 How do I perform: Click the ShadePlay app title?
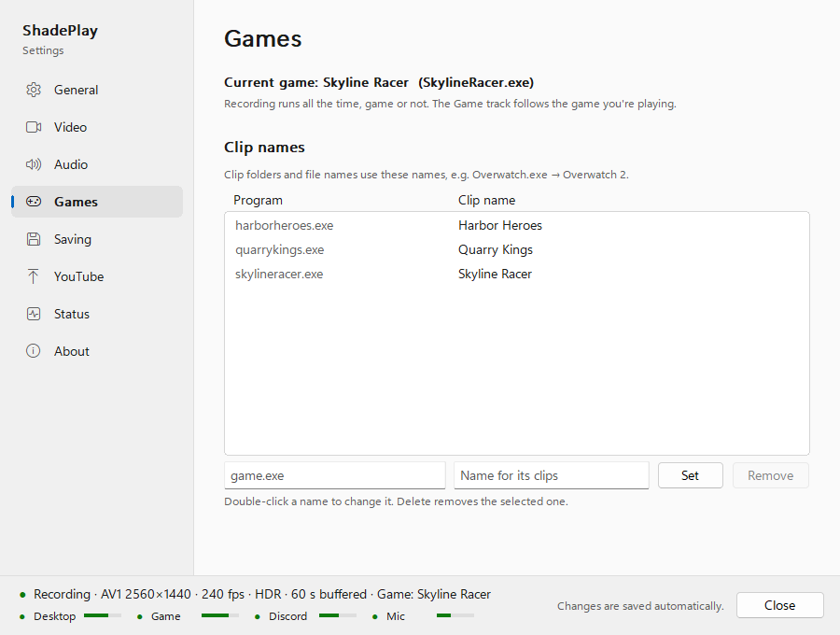60,31
